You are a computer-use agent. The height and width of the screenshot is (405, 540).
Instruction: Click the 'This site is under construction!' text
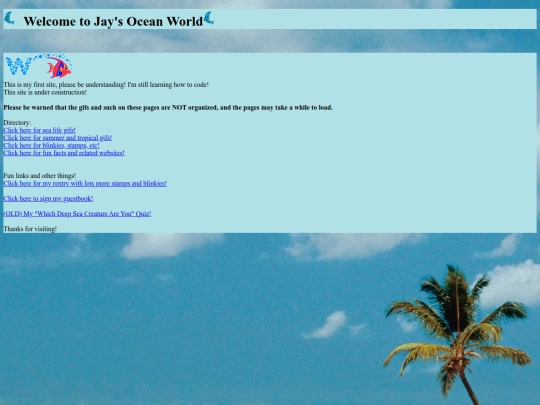click(x=45, y=92)
